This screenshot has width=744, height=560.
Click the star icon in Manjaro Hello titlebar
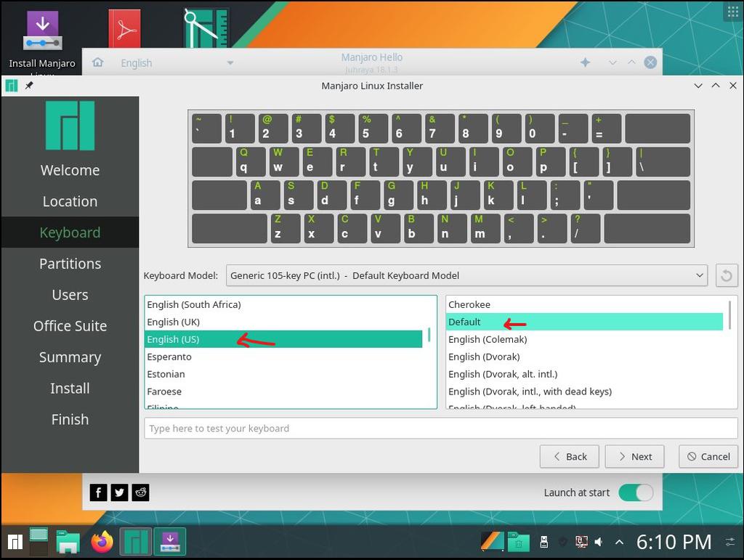click(x=585, y=62)
